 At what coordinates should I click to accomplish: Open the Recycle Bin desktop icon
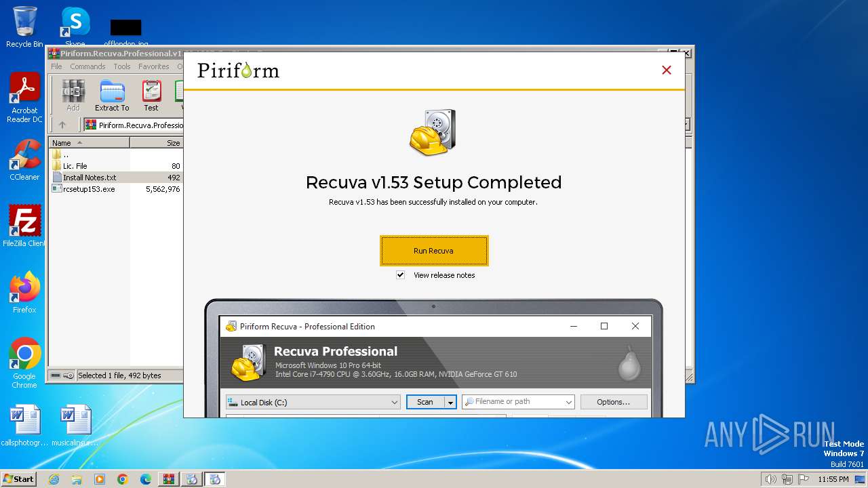point(24,27)
